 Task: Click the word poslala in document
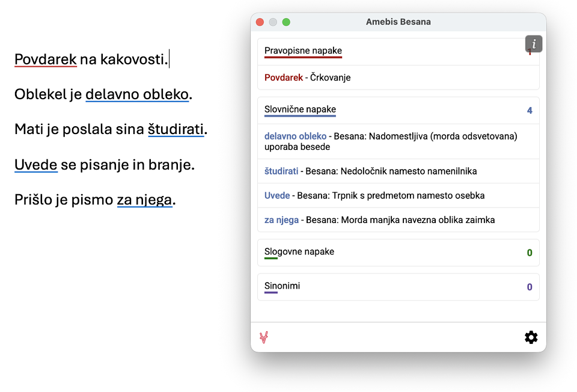coord(87,129)
